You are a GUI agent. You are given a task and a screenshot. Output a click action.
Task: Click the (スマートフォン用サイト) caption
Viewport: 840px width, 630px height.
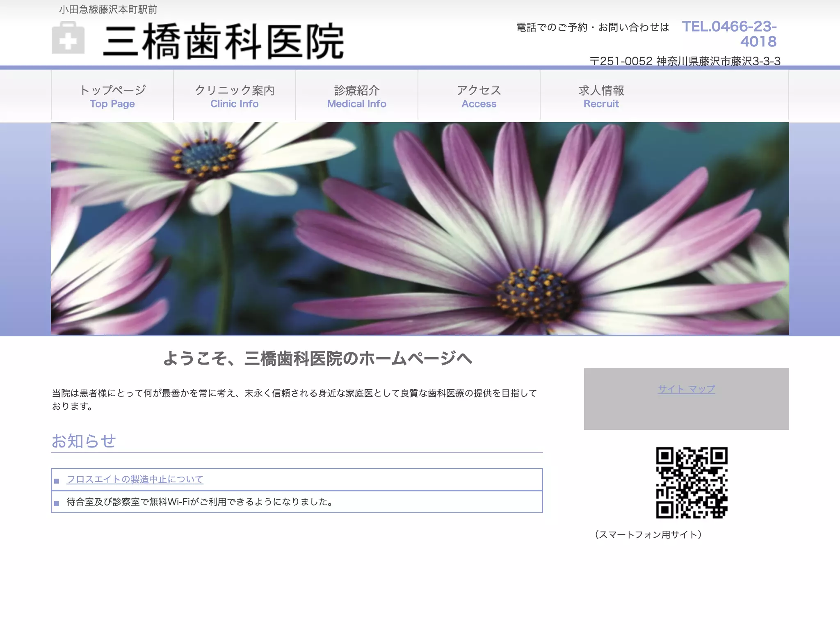click(x=648, y=534)
